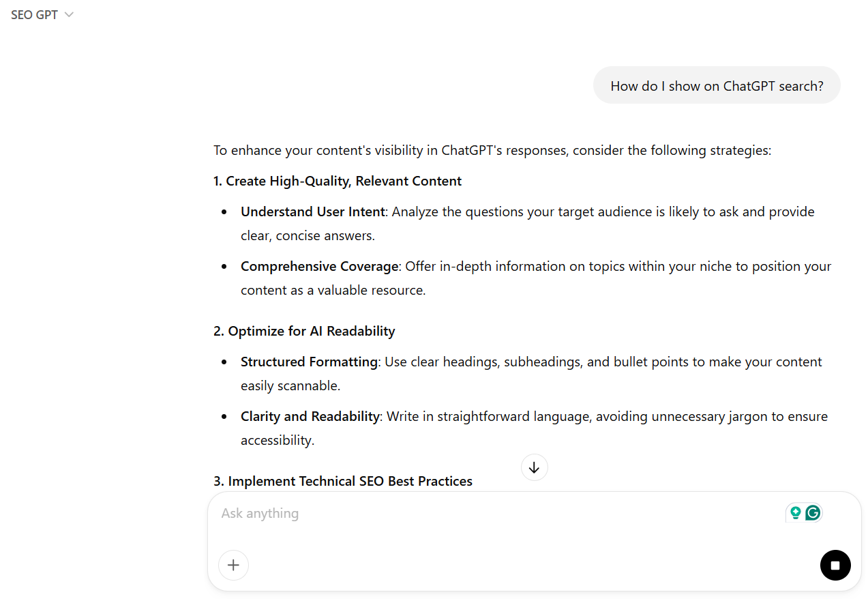The height and width of the screenshot is (599, 868).
Task: Open the Grammarly G icon
Action: click(813, 513)
